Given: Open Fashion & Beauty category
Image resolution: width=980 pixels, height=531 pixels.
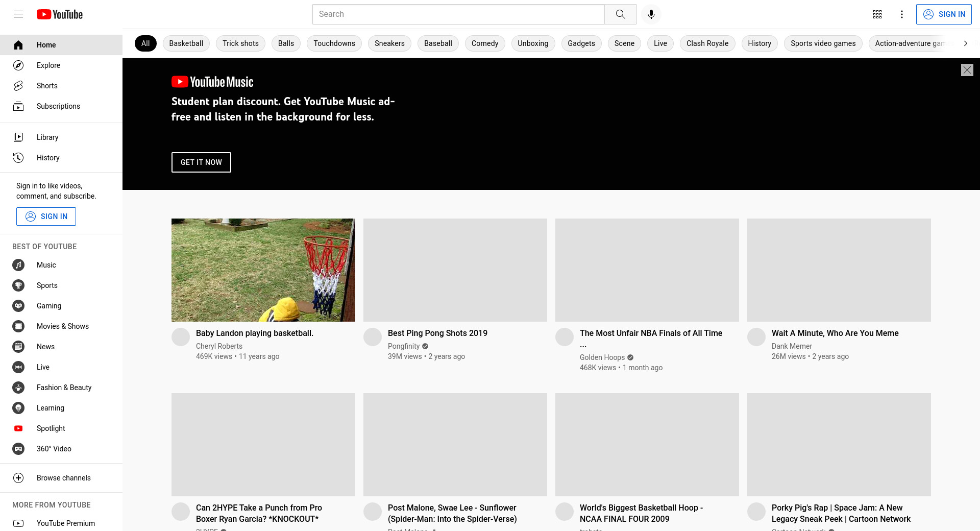Looking at the screenshot, I should 61,388.
